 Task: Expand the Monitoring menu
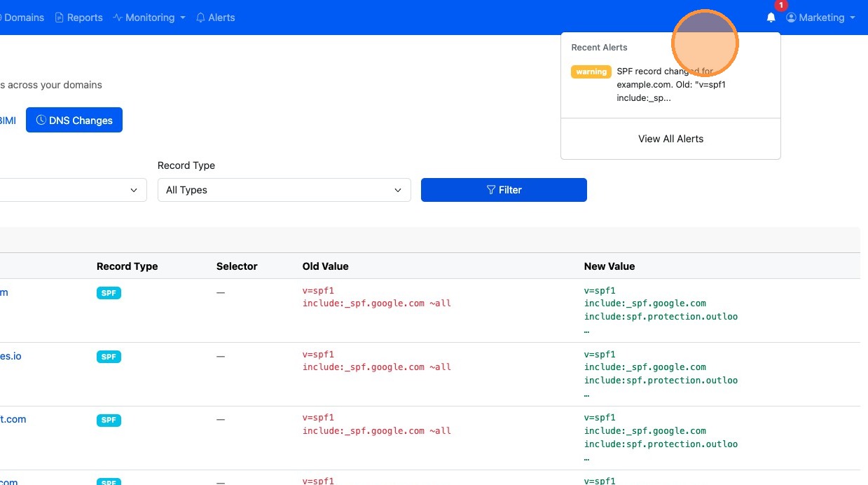coord(149,18)
